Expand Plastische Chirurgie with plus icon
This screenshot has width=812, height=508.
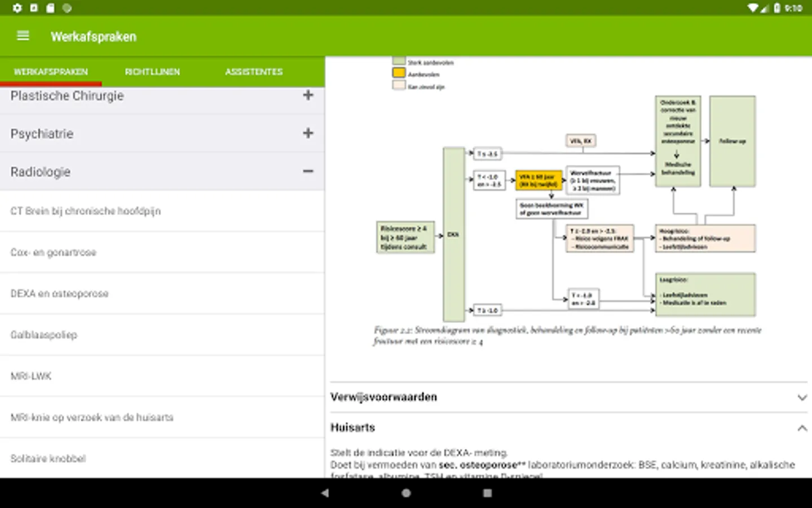pyautogui.click(x=308, y=95)
